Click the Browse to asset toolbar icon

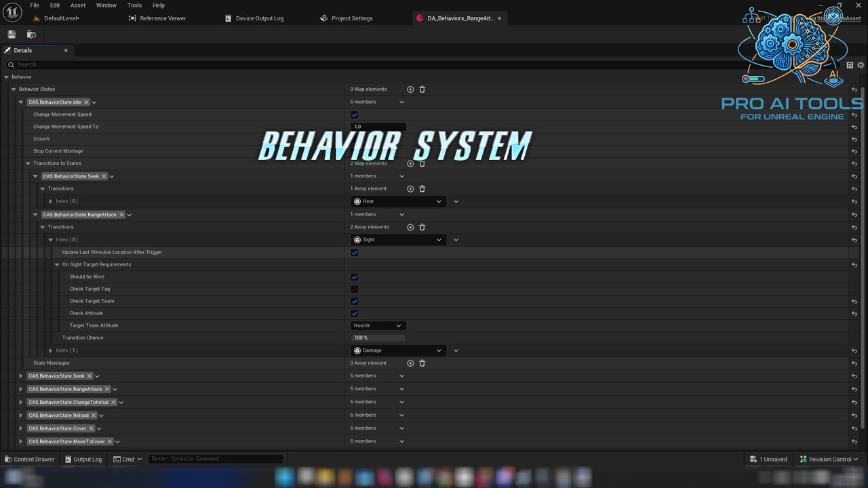[x=31, y=35]
